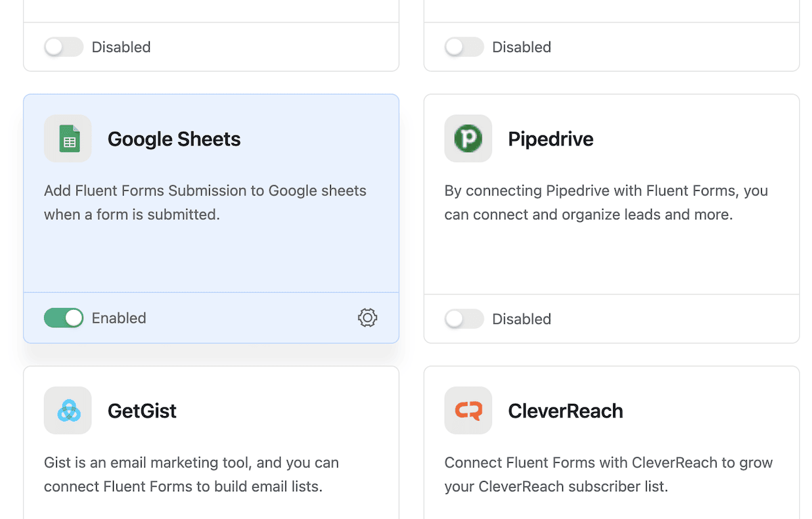Viewport: 812px width, 519px height.
Task: Click the Pipedrive logo icon
Action: tap(468, 139)
